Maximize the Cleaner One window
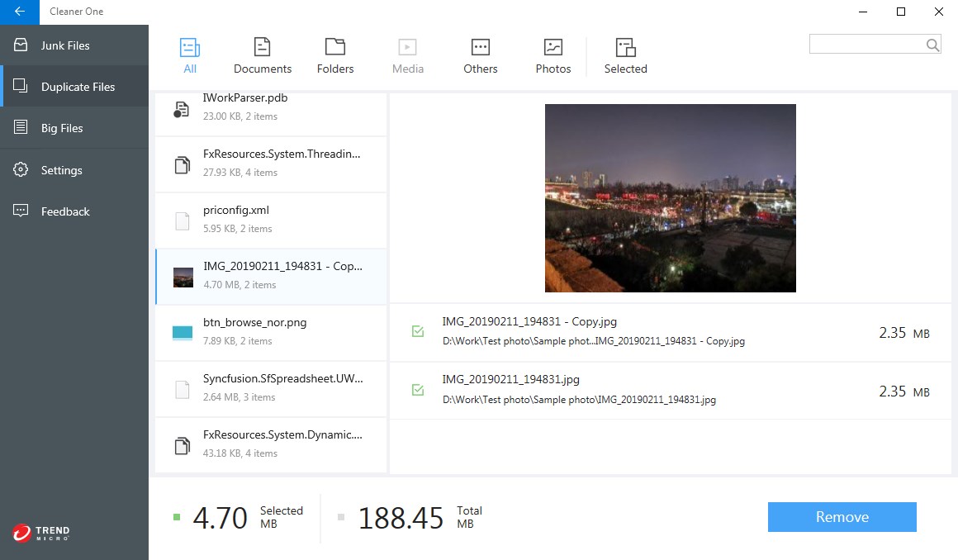This screenshot has width=958, height=560. click(900, 12)
